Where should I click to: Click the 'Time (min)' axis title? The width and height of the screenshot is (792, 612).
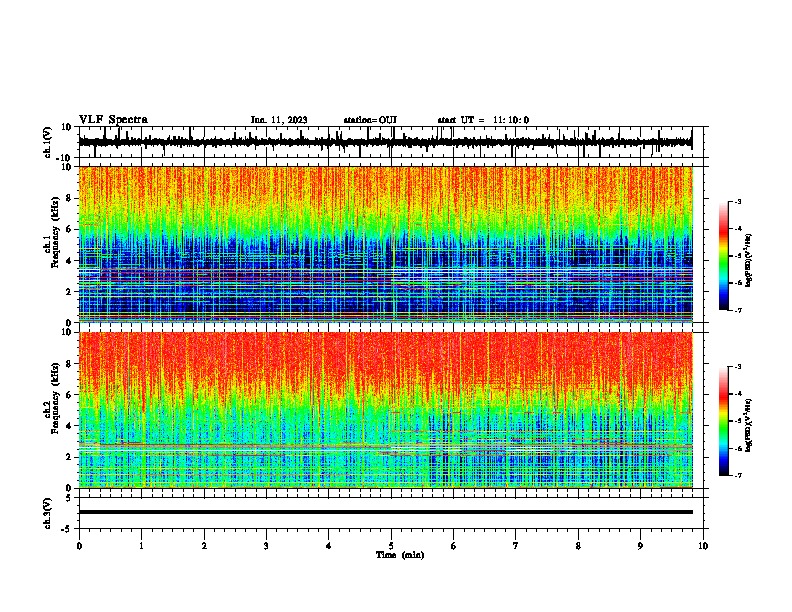pos(400,555)
